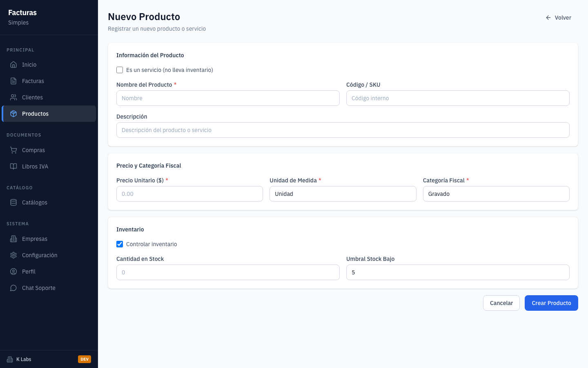This screenshot has height=368, width=588.
Task: Click the 'Información del Producto' heading
Action: (150, 55)
